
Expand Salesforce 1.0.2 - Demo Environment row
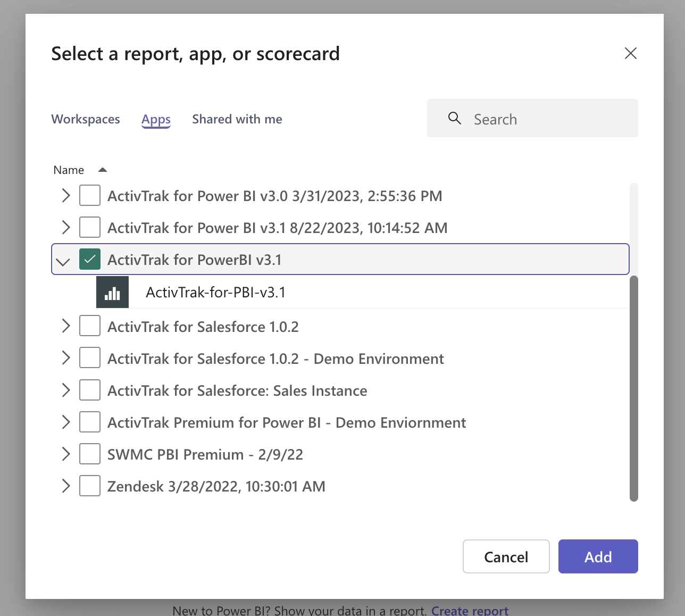[x=65, y=358]
